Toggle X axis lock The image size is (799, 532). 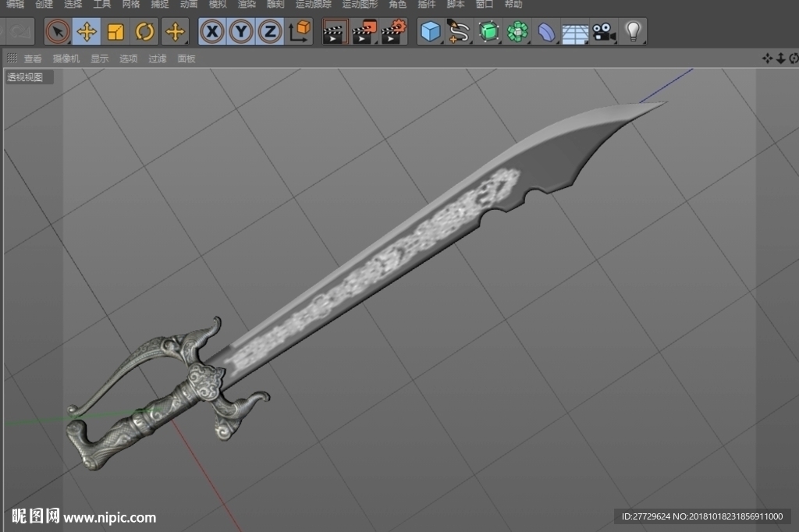[x=212, y=32]
